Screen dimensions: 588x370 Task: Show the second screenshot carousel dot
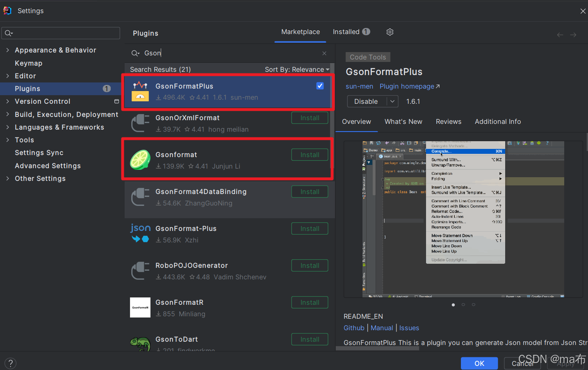463,305
